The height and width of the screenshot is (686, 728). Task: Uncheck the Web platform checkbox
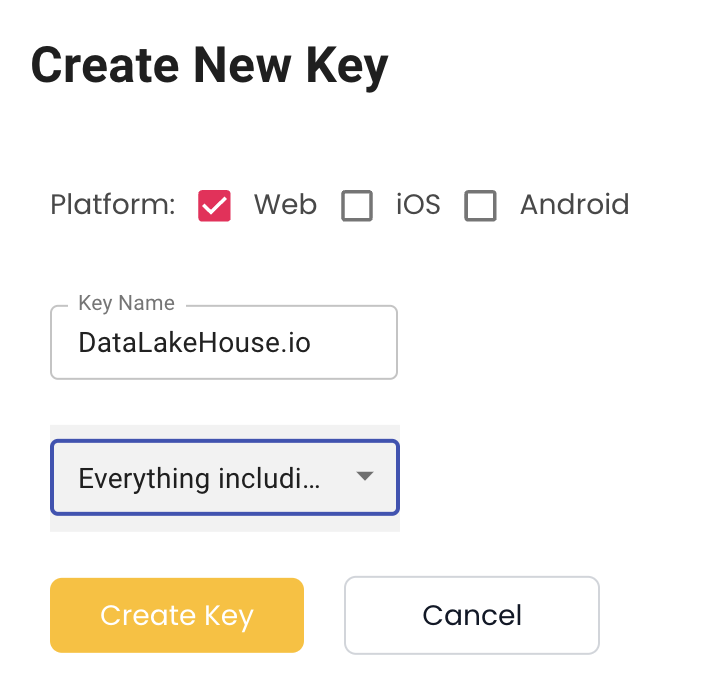pos(215,206)
